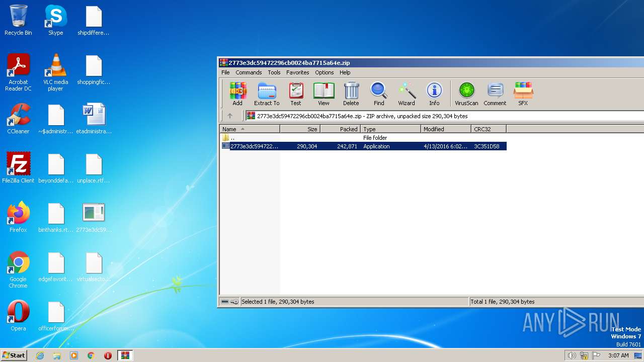The image size is (644, 362).
Task: Open Recycle Bin desktop icon
Action: [x=18, y=20]
